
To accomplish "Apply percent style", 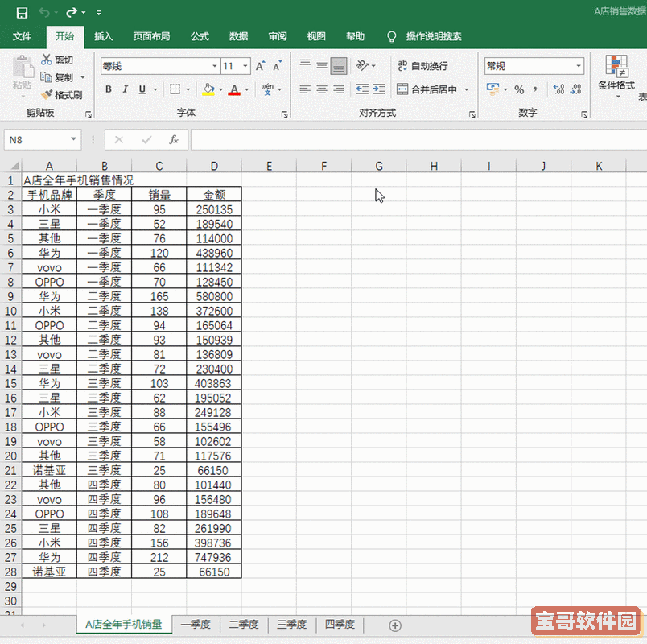I will [x=519, y=89].
